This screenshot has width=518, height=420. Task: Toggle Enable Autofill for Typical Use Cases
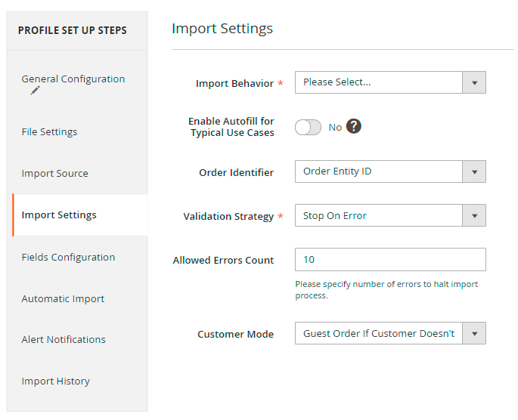point(308,128)
